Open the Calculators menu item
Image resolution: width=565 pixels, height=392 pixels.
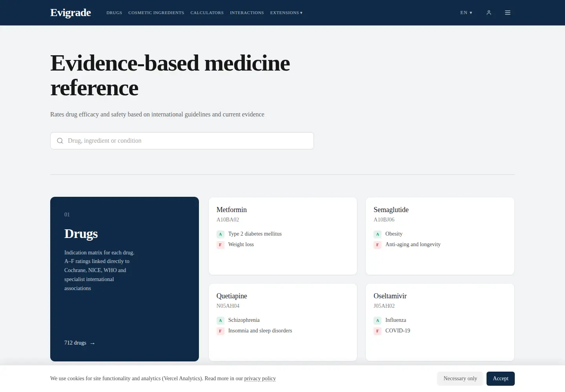[x=207, y=13]
